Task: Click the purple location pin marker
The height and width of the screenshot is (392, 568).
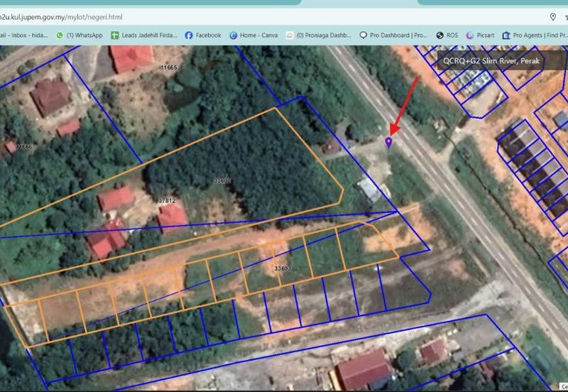Action: coord(388,143)
